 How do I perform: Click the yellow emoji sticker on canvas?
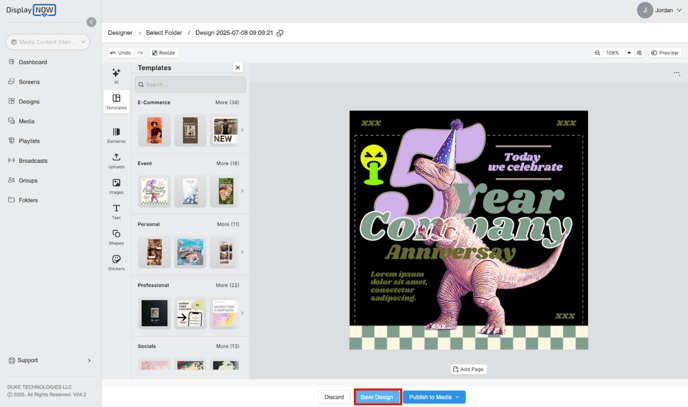pos(373,164)
